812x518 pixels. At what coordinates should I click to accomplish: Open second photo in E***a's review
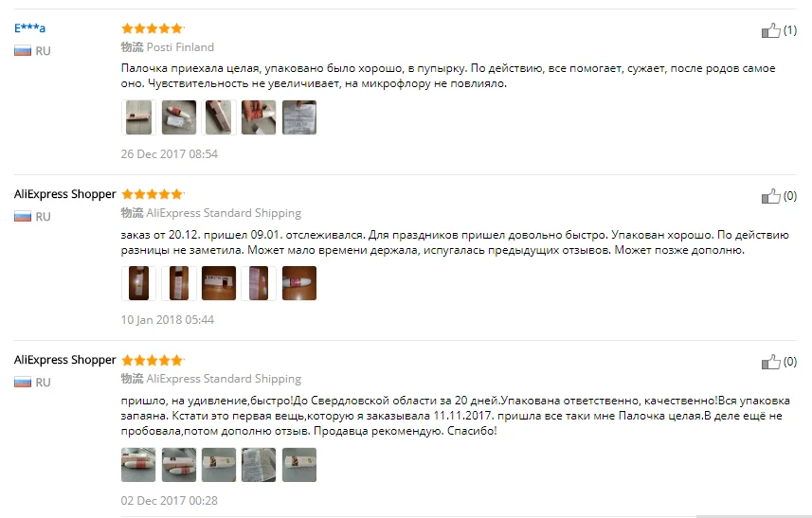point(179,117)
